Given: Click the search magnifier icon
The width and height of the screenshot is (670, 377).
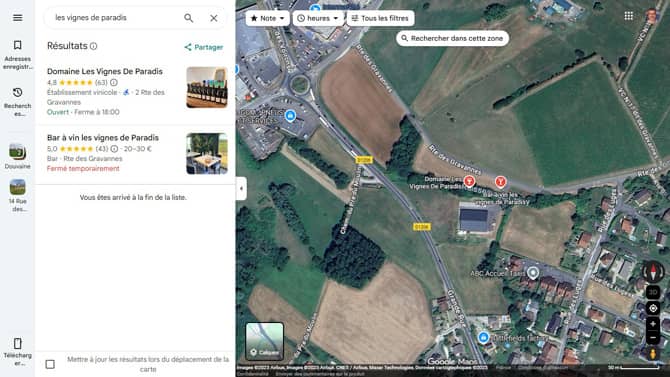Looking at the screenshot, I should pyautogui.click(x=188, y=18).
